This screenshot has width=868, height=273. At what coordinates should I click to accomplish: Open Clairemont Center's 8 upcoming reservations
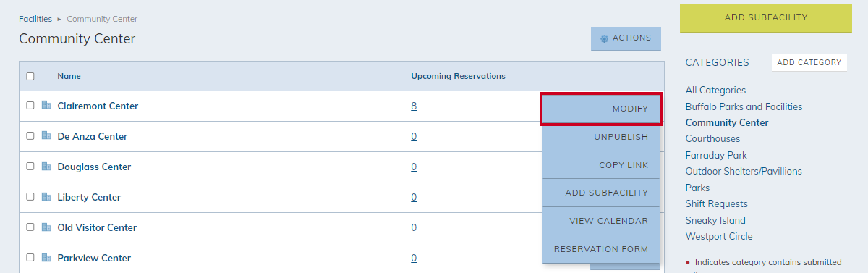coord(414,106)
